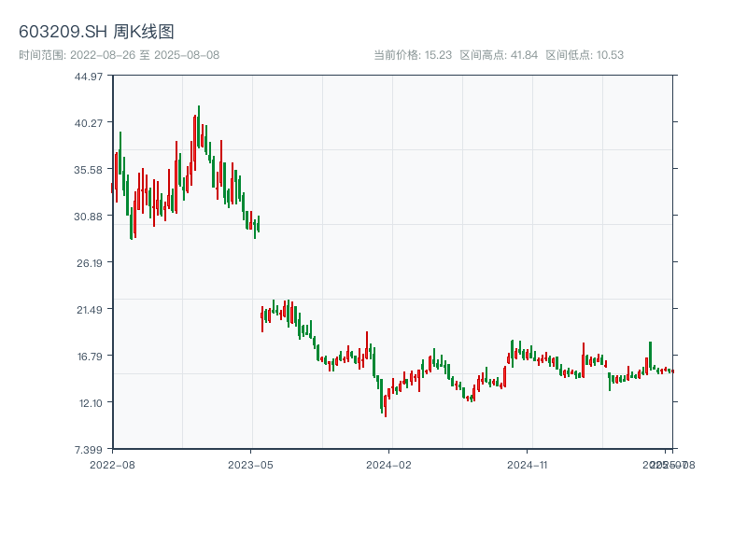Pick the 2024-02 x-axis date label
This screenshot has width=747, height=560.
tap(389, 464)
